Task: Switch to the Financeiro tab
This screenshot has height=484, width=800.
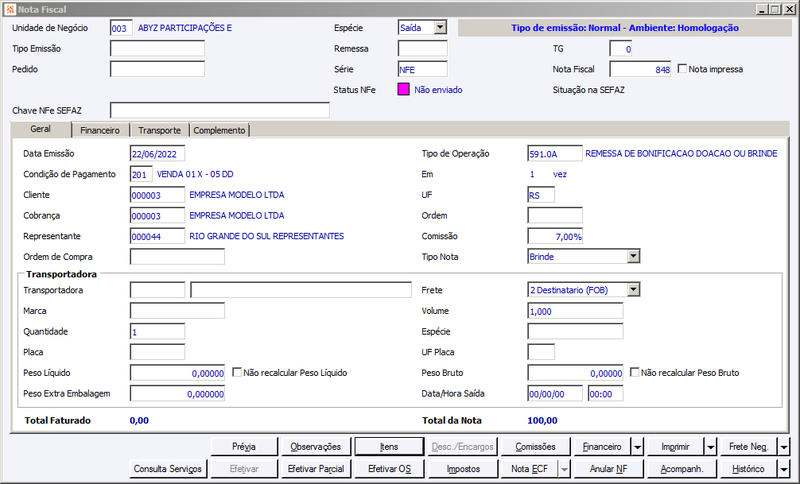Action: click(100, 131)
